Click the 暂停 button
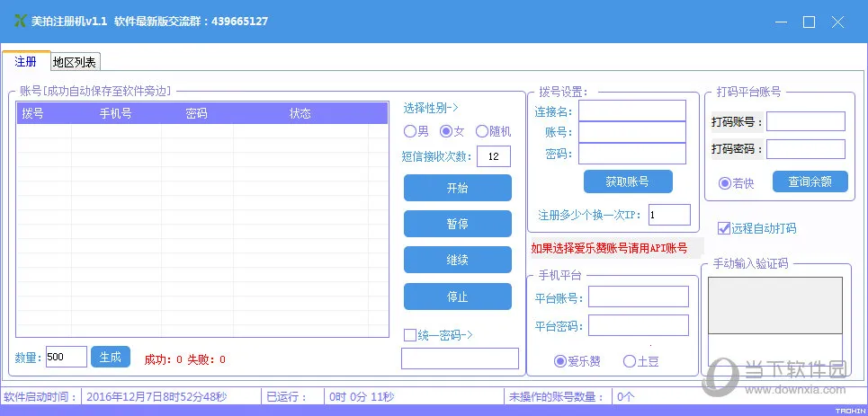Image resolution: width=868 pixels, height=416 pixels. 457,224
